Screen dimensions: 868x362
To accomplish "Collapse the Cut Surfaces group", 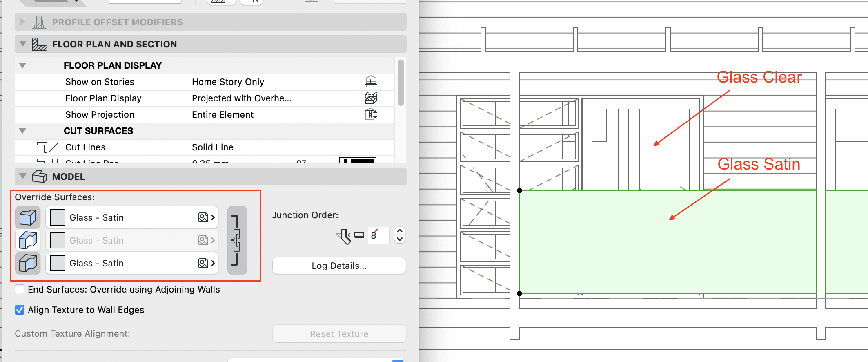I will point(22,131).
